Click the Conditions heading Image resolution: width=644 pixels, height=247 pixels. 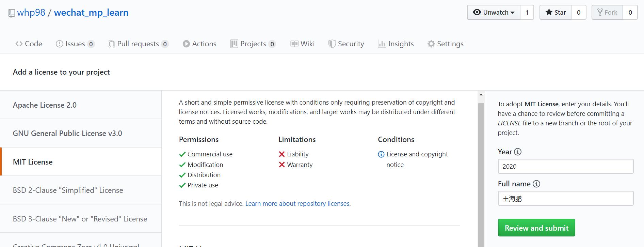tap(396, 139)
